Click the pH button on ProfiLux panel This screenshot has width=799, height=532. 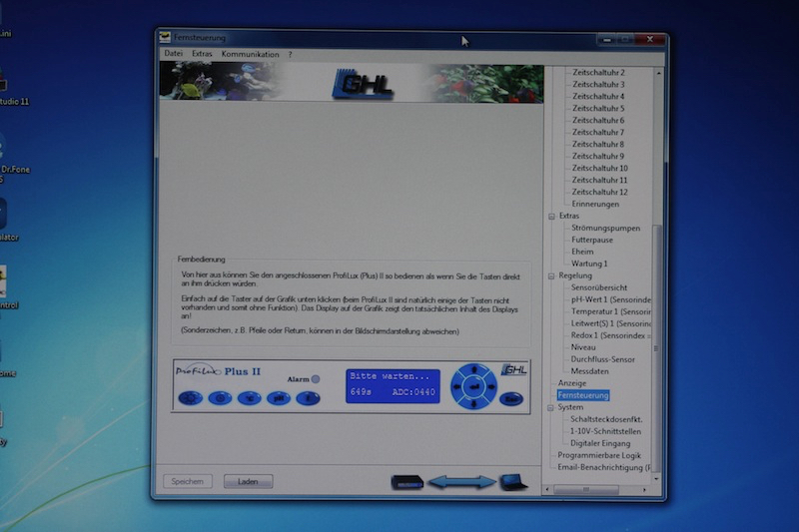click(279, 398)
